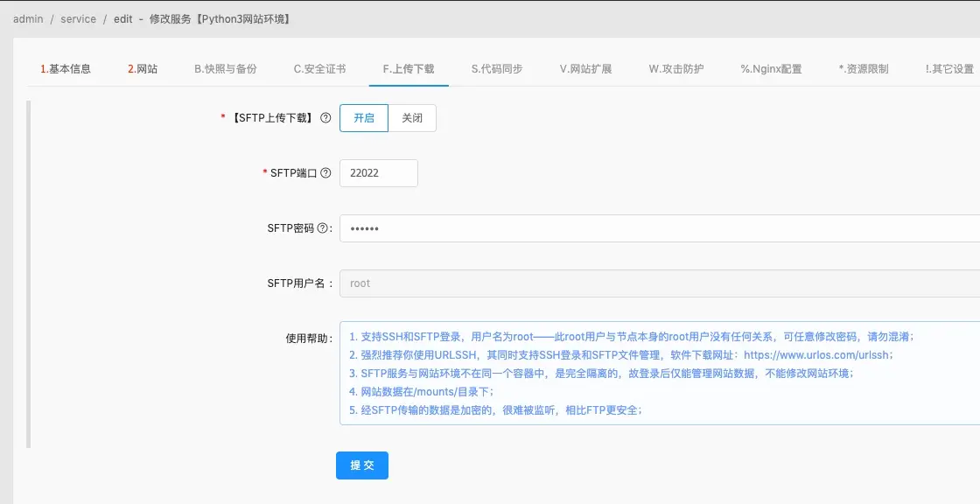Switch to the 2.网站 tab
The image size is (980, 504).
(143, 69)
